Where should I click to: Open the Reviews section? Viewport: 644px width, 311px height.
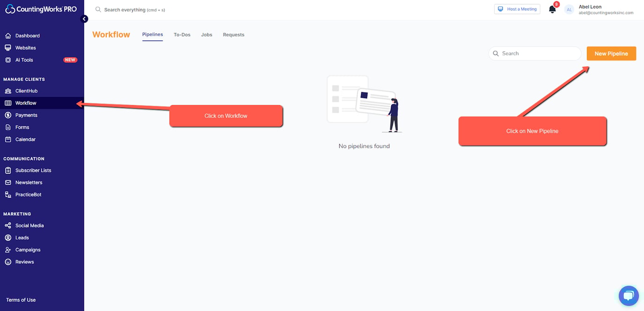click(25, 262)
